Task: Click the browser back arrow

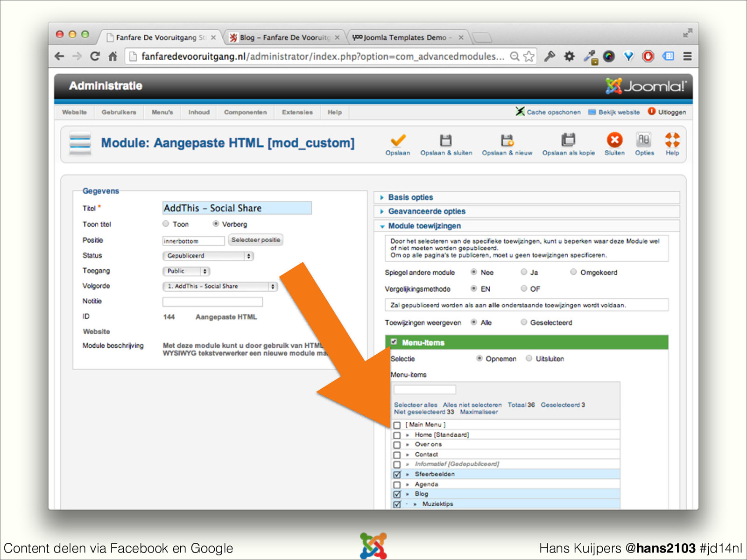Action: [x=59, y=56]
